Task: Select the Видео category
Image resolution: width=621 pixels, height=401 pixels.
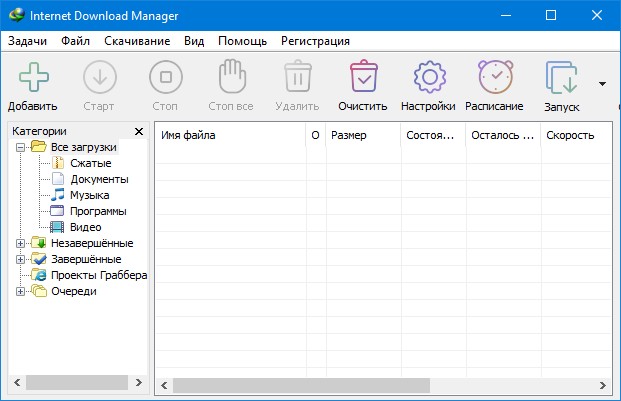Action: (86, 227)
